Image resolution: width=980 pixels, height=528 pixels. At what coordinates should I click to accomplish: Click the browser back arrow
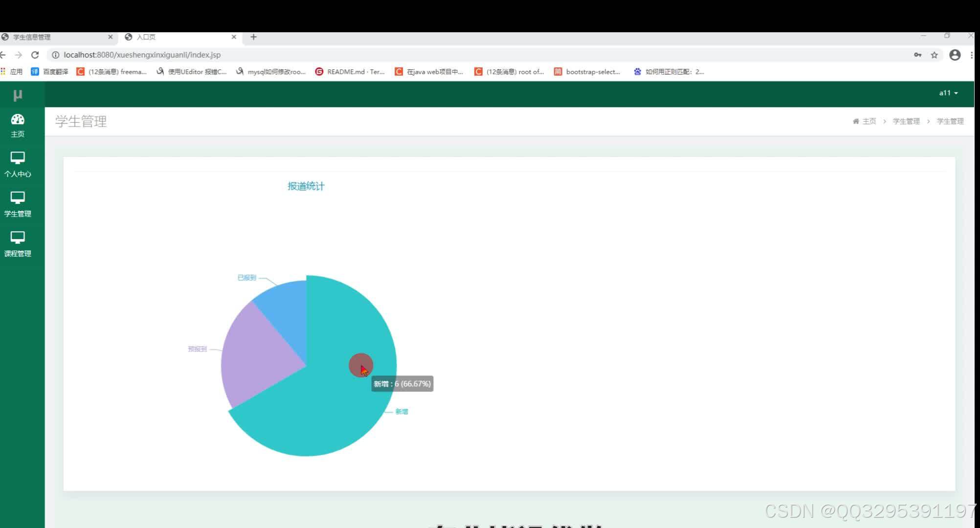(3, 55)
